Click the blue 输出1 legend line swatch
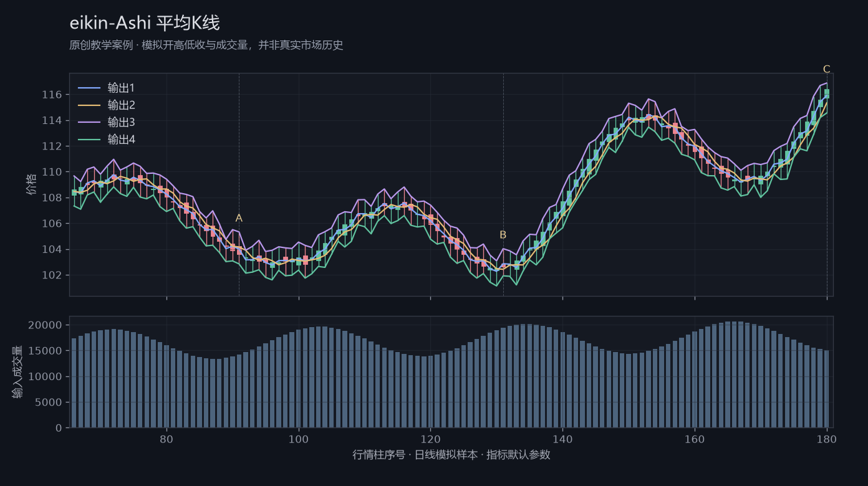This screenshot has height=486, width=868. [89, 88]
